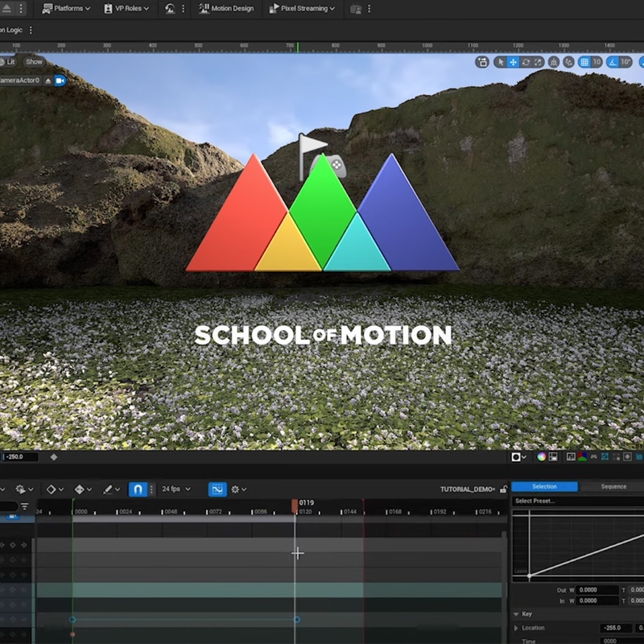The image size is (644, 644).
Task: Switch to the Selection tab
Action: point(544,487)
